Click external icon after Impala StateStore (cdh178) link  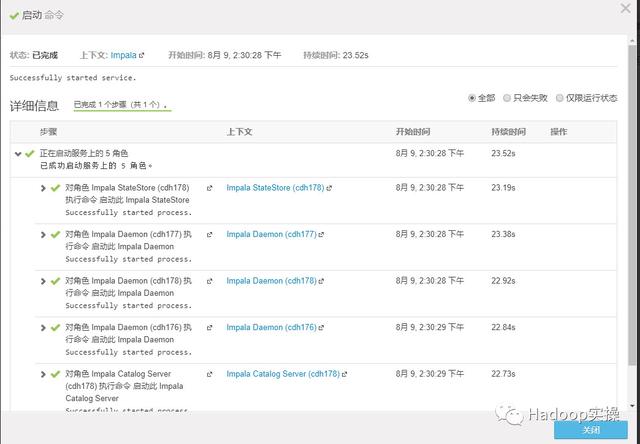[329, 188]
